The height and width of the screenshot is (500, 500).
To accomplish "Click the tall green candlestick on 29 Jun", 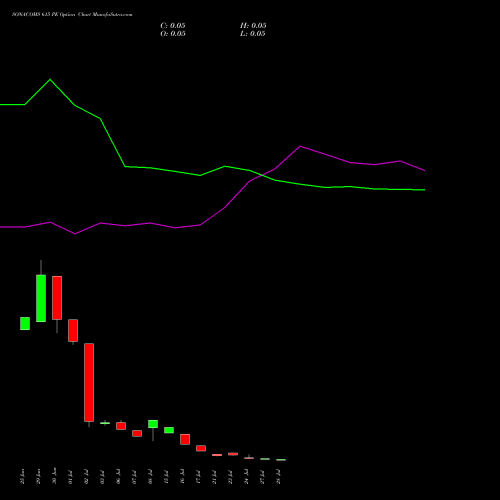I will pos(41,298).
